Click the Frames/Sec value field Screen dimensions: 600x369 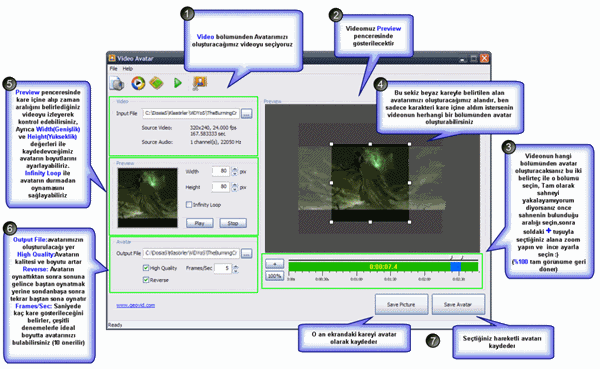point(223,268)
